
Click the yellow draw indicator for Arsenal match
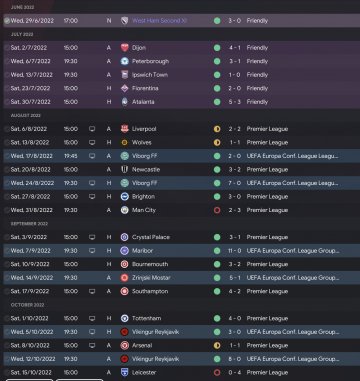(x=217, y=345)
